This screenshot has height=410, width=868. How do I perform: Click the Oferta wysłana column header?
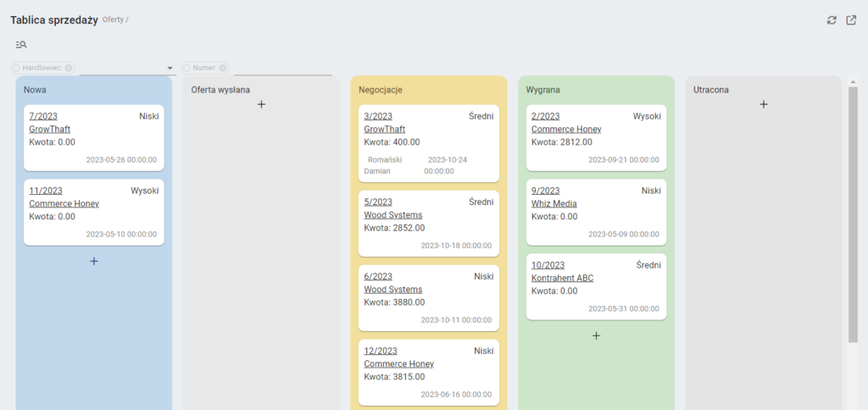tap(220, 89)
